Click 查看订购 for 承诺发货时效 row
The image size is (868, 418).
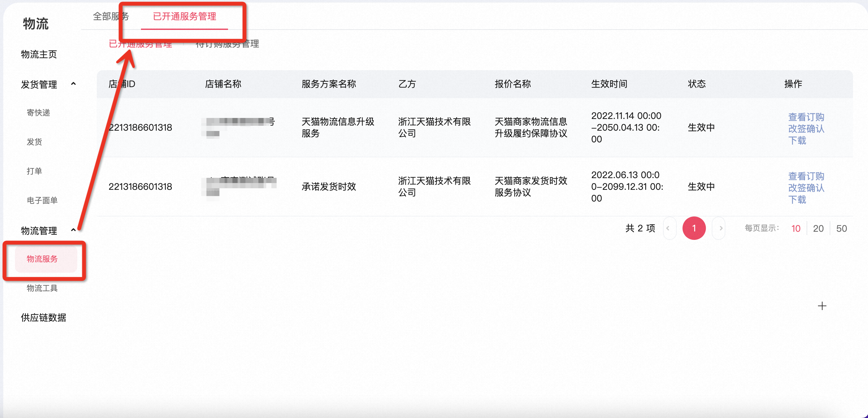(806, 176)
